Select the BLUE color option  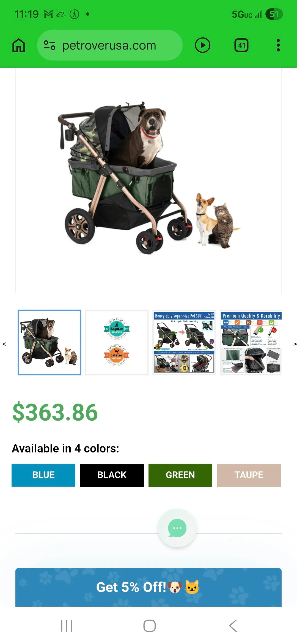click(x=43, y=475)
